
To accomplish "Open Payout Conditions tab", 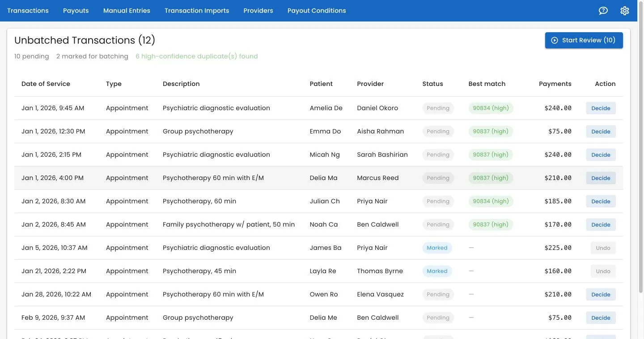I will [x=317, y=11].
